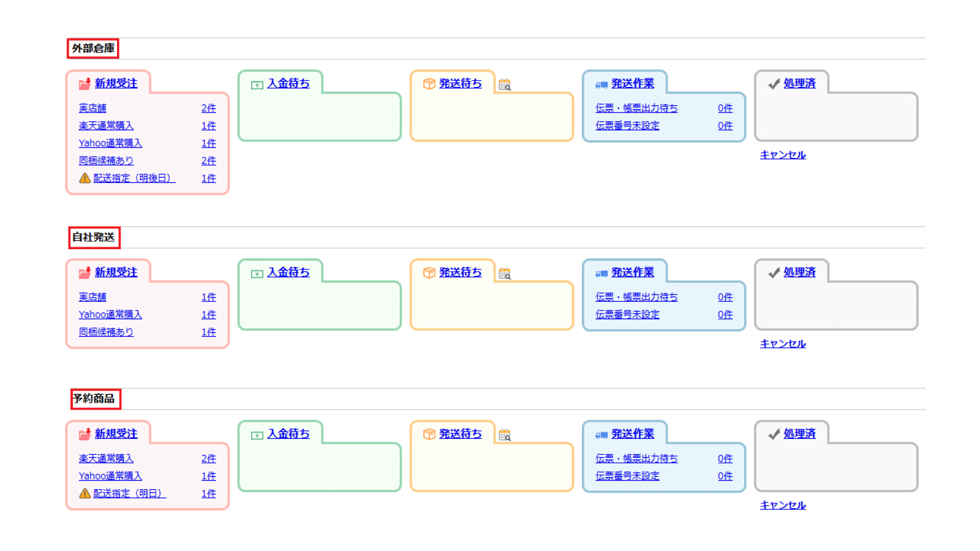Open 入金待ち tab in 外部倉庫 section
Image resolution: width=980 pixels, height=551 pixels.
tap(288, 83)
